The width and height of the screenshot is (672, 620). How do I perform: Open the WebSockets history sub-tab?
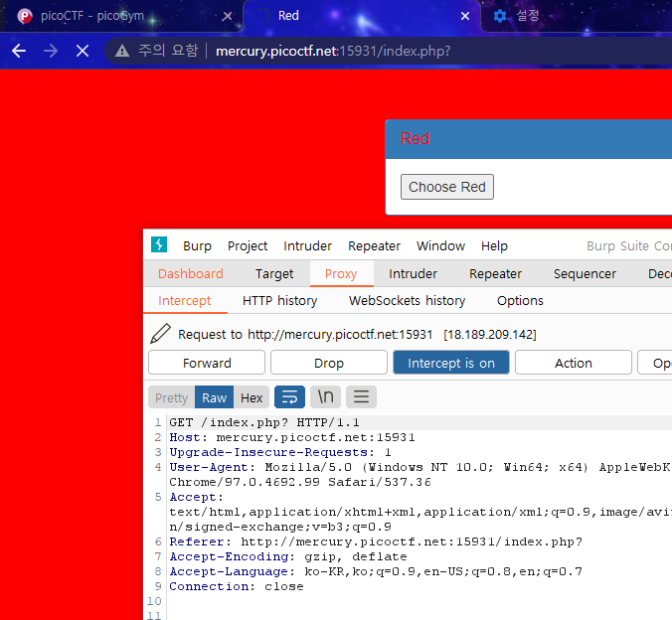click(408, 301)
